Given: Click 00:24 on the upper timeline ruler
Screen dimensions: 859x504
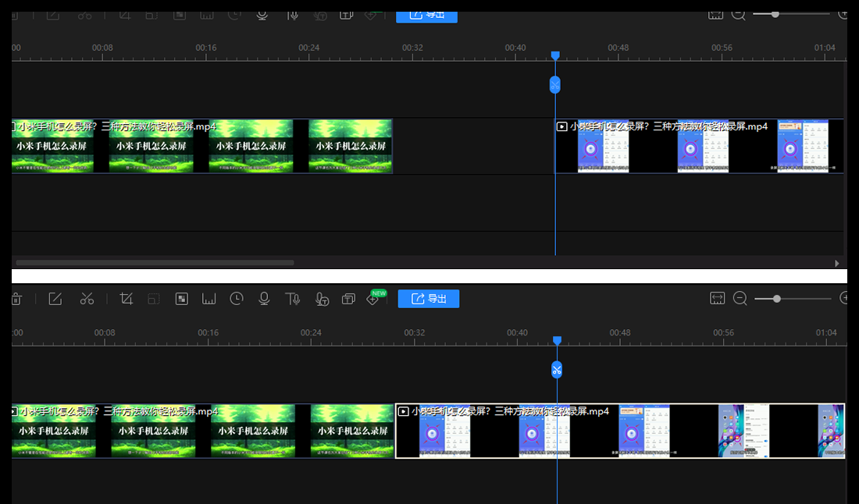Looking at the screenshot, I should coord(309,48).
